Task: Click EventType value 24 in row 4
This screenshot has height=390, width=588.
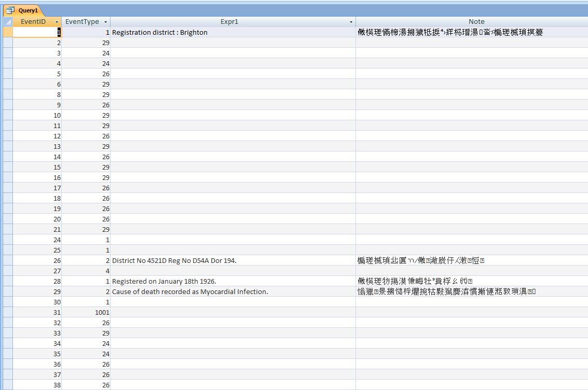Action: pos(86,64)
